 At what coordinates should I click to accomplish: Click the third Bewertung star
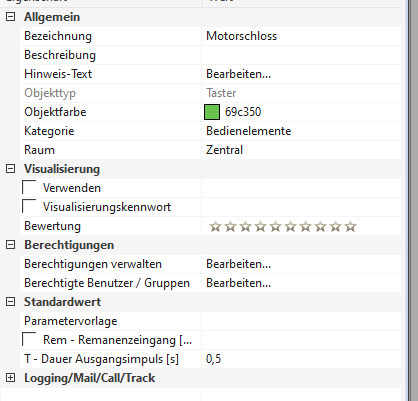pos(245,227)
